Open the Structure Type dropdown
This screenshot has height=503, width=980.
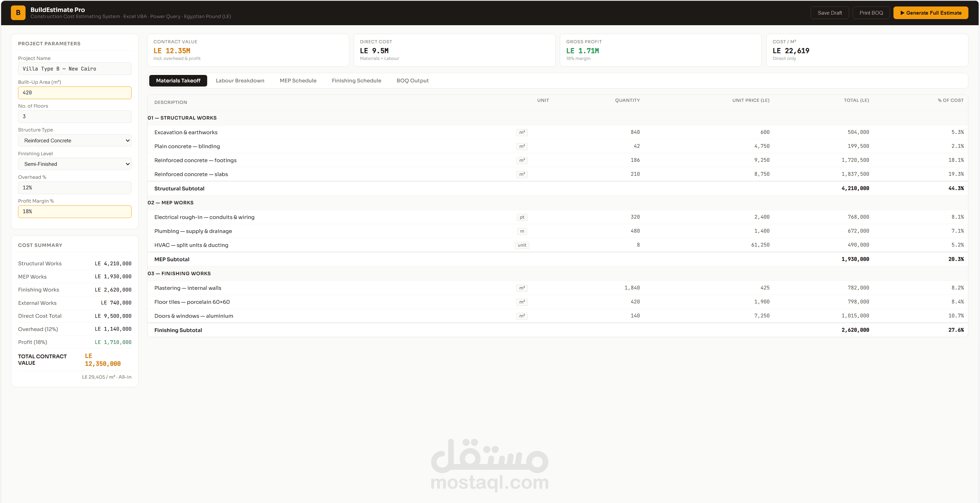coord(75,140)
